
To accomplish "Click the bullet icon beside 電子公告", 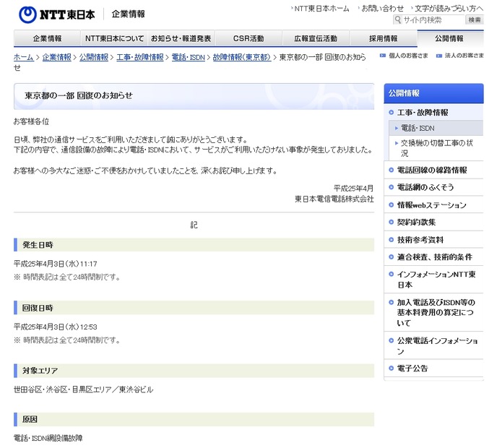I will pyautogui.click(x=391, y=368).
